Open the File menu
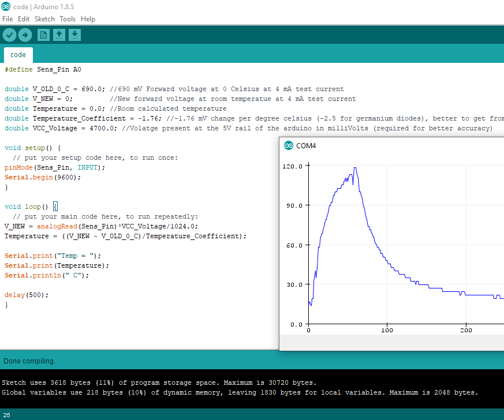 tap(8, 19)
